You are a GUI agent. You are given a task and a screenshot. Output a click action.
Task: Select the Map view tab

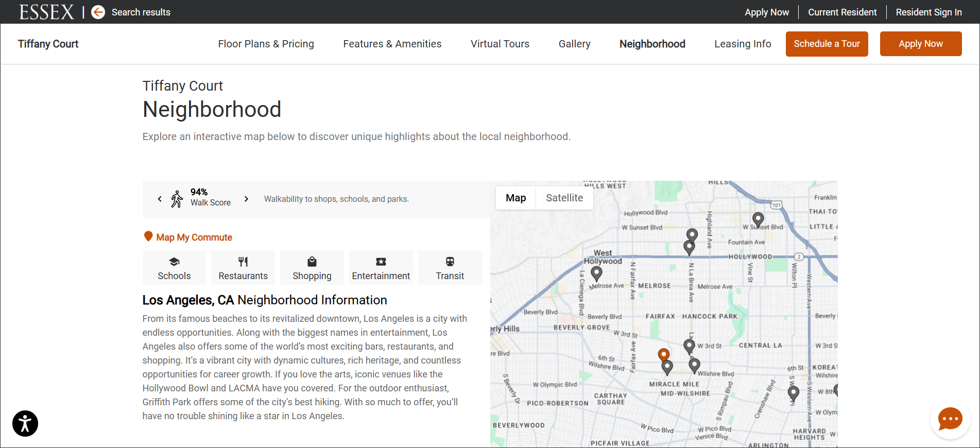[515, 198]
